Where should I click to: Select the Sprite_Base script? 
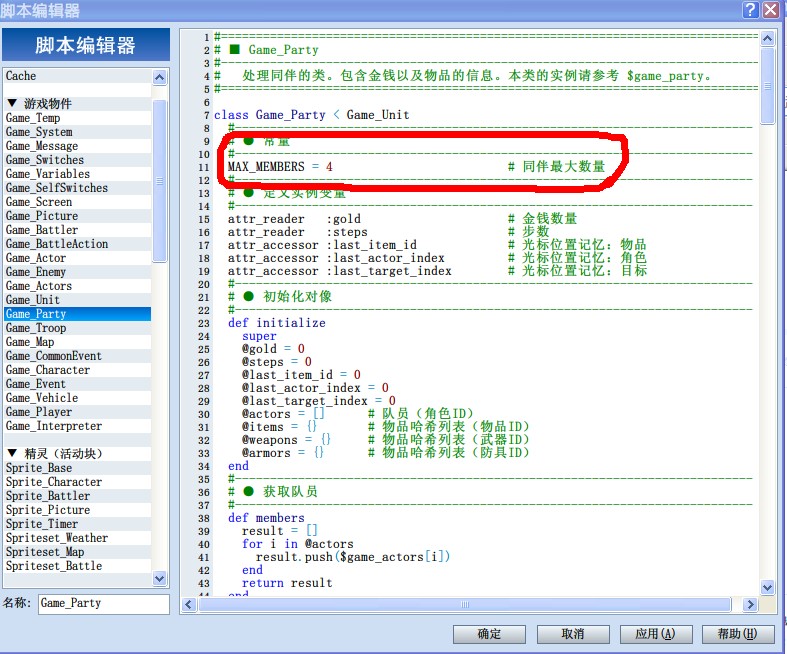tap(77, 468)
